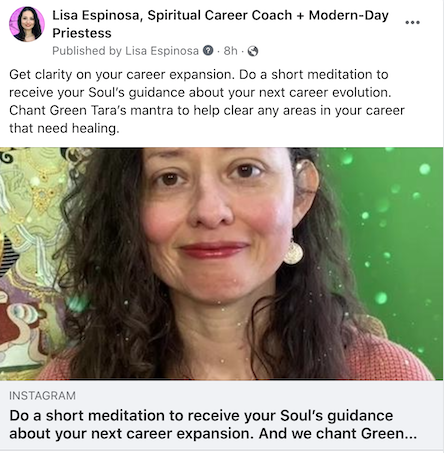Open the 8h post timestamp
The height and width of the screenshot is (453, 444).
230,51
